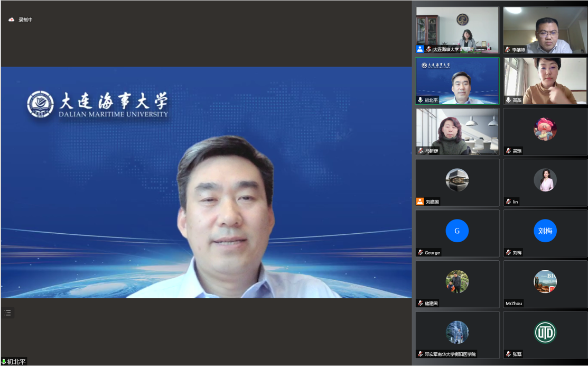Click microphone icon on 初北平 thumbnail tile
Image resolution: width=588 pixels, height=366 pixels.
point(421,100)
